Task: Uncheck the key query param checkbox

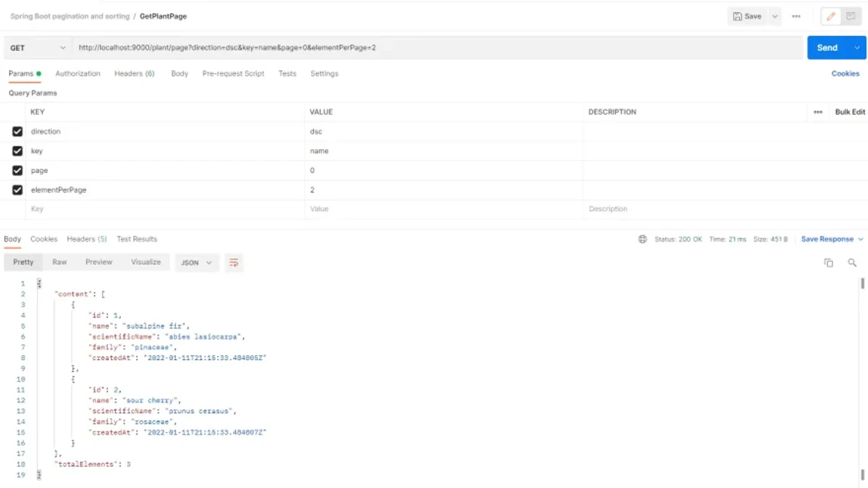Action: tap(17, 151)
